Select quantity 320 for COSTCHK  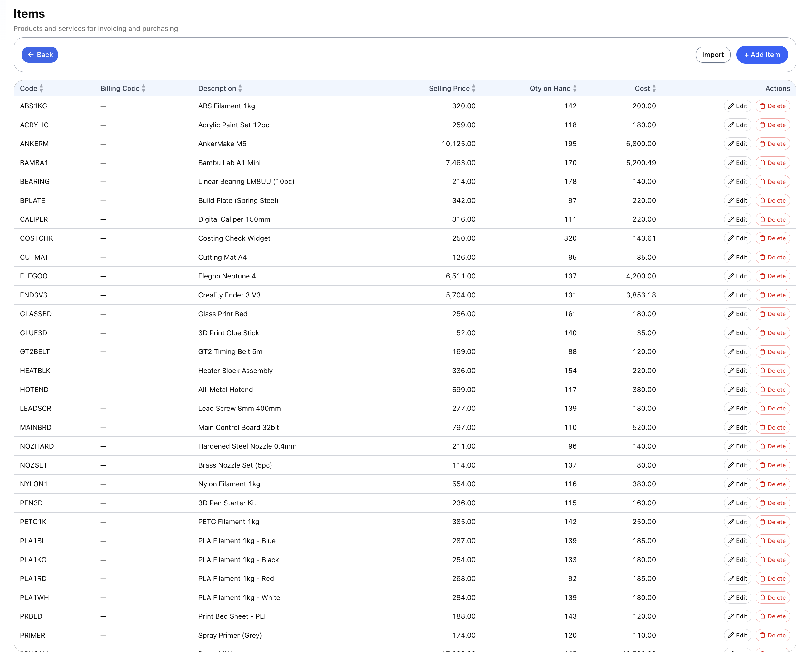point(570,238)
